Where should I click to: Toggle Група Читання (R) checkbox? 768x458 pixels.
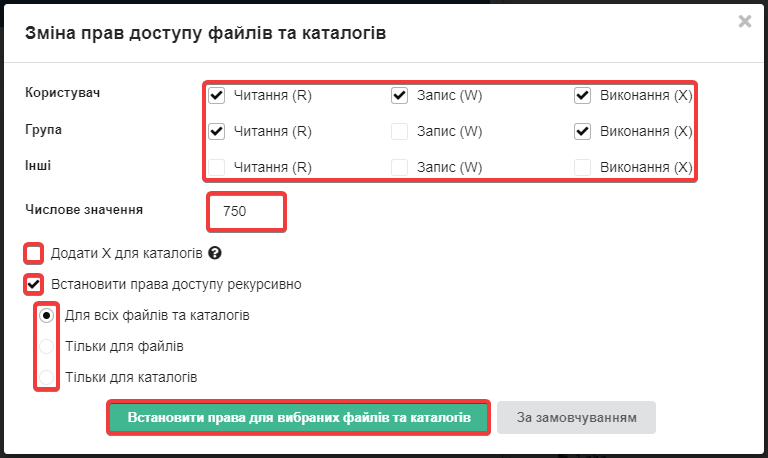click(x=216, y=131)
